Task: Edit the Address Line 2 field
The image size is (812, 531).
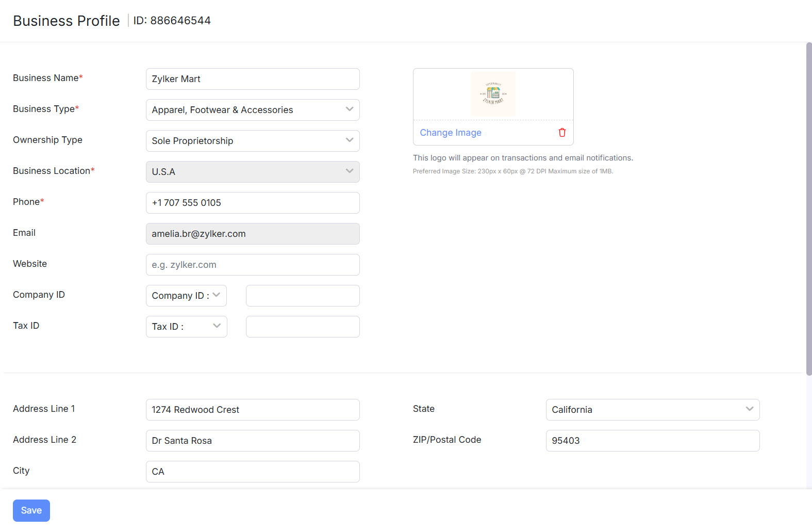Action: 253,441
